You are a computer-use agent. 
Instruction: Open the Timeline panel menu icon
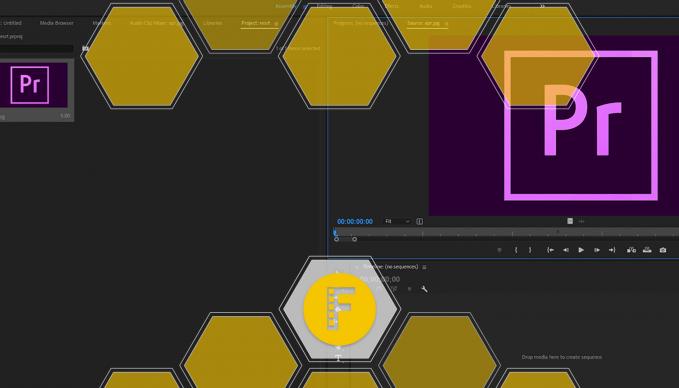click(x=424, y=267)
